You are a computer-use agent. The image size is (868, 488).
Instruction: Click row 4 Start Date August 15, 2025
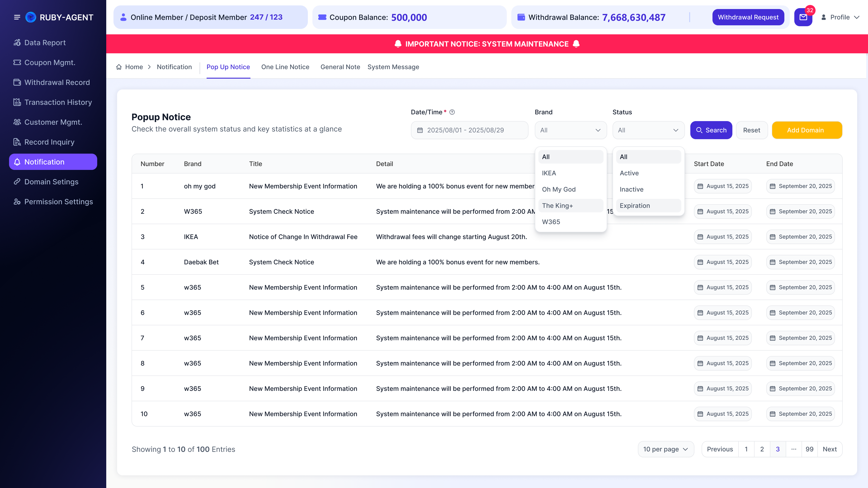(x=722, y=262)
